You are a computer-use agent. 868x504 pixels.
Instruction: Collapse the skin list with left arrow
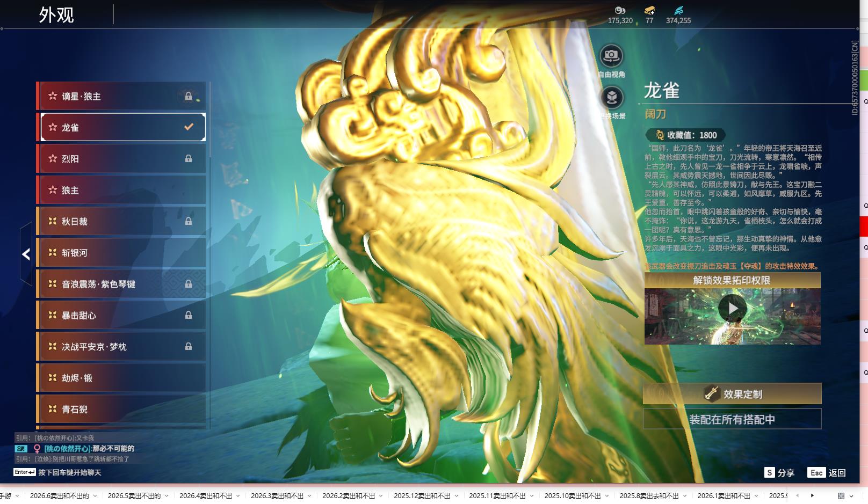[26, 254]
